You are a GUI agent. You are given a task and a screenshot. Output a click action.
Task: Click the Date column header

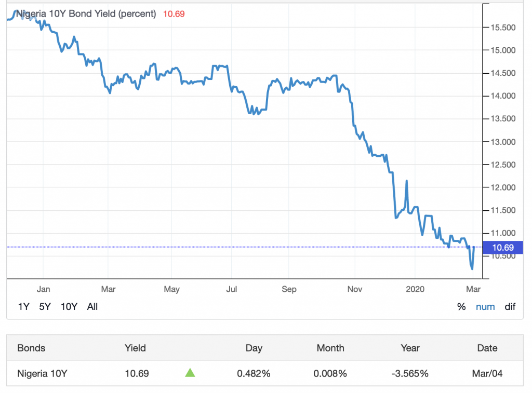(487, 348)
